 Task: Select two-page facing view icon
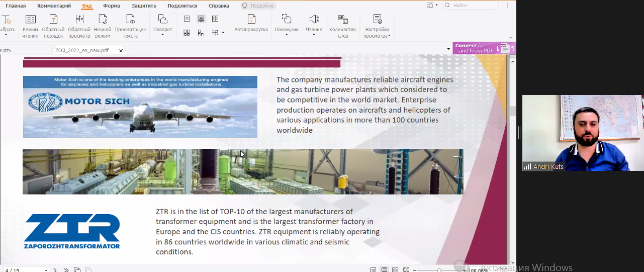(215, 19)
